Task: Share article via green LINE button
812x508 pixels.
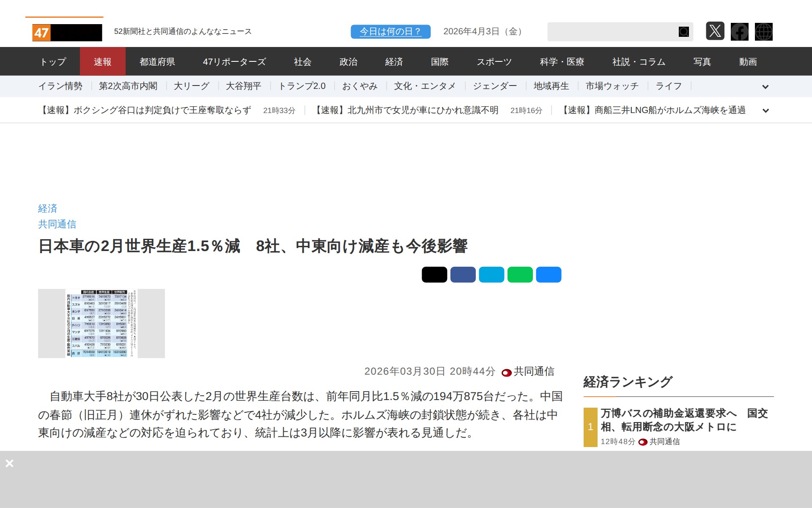Action: click(x=520, y=274)
